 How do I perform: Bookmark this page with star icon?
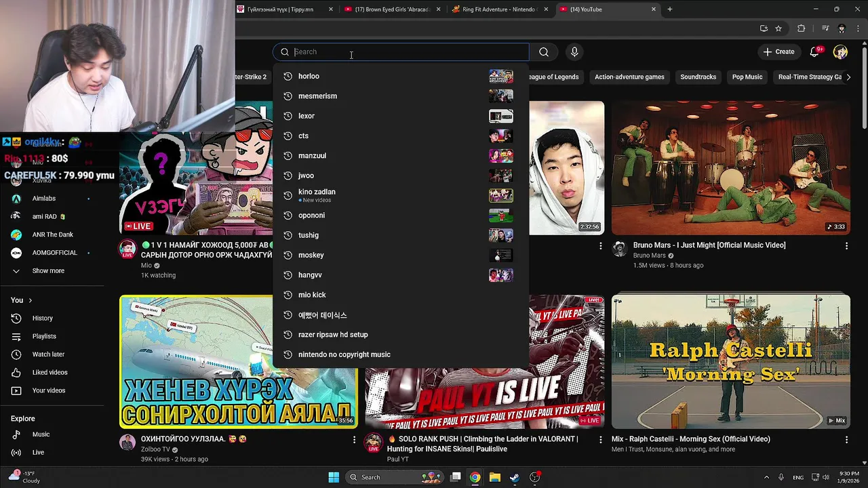(778, 28)
